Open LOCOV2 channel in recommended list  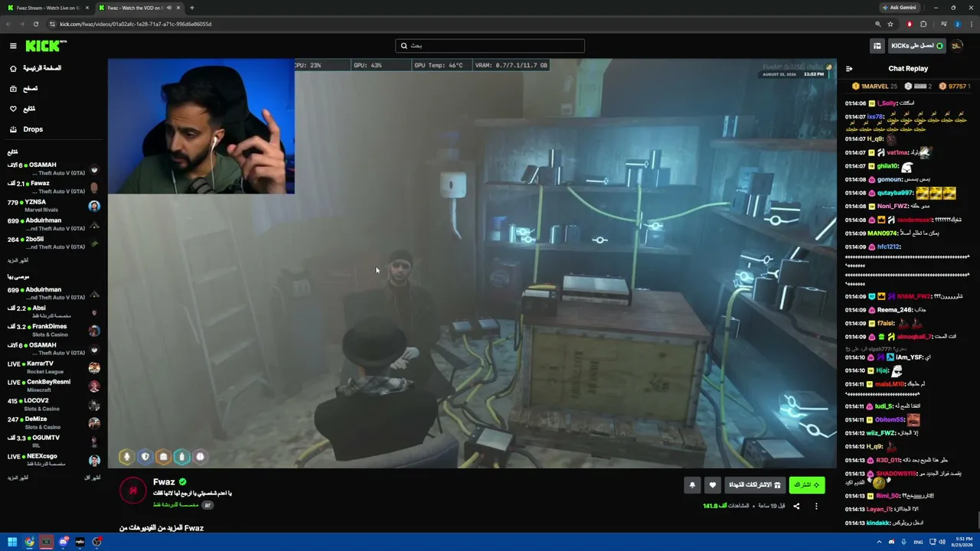[x=52, y=404]
